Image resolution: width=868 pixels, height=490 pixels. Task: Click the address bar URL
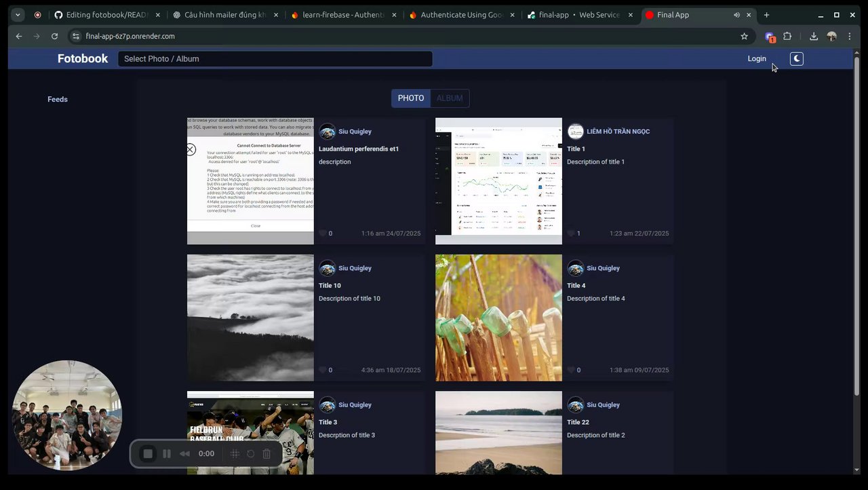coord(130,37)
